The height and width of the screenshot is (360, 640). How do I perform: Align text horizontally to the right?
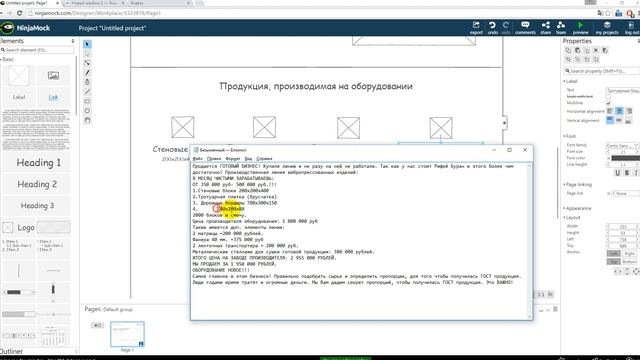pos(629,111)
